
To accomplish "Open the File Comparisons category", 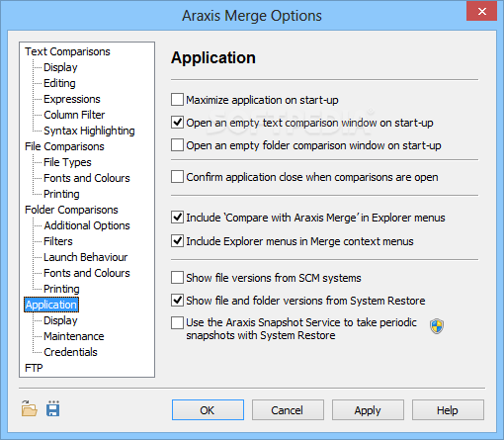I will [x=64, y=146].
